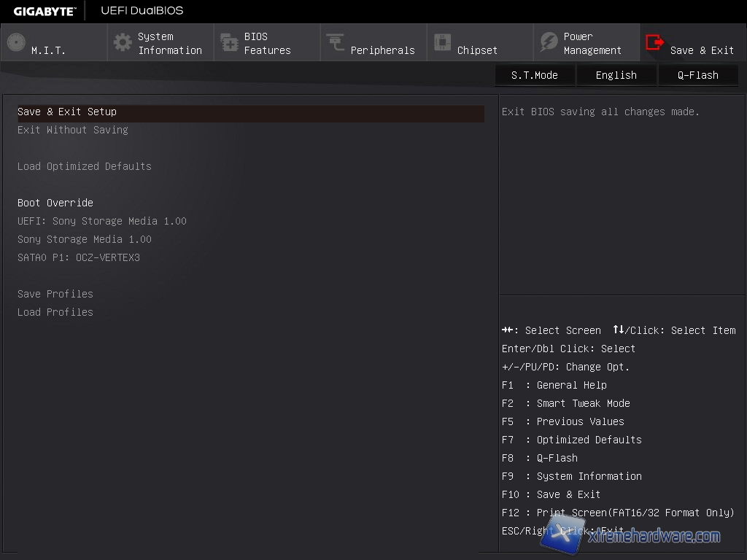Switch to the Chipset tab
The image size is (747, 560).
tap(477, 50)
